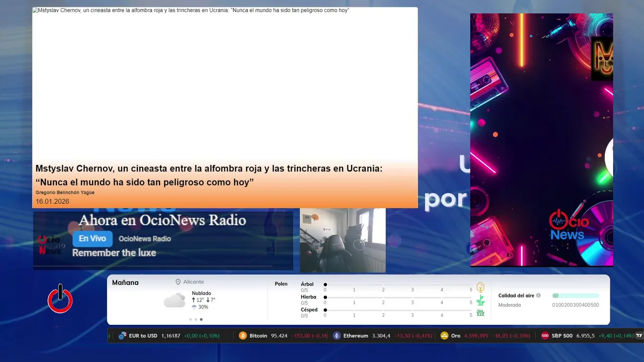Click the Ethereum diamond icon in ticker
644x362 pixels.
point(337,336)
